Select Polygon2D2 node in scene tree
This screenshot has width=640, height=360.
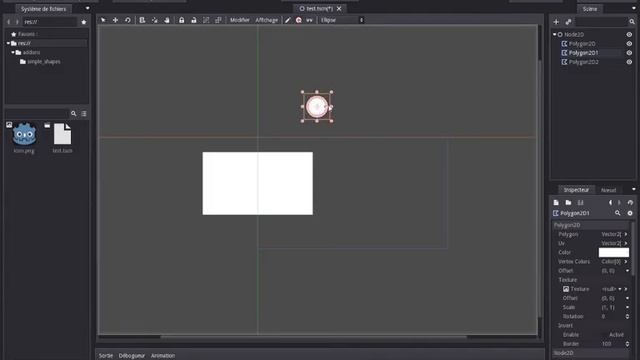[x=584, y=62]
